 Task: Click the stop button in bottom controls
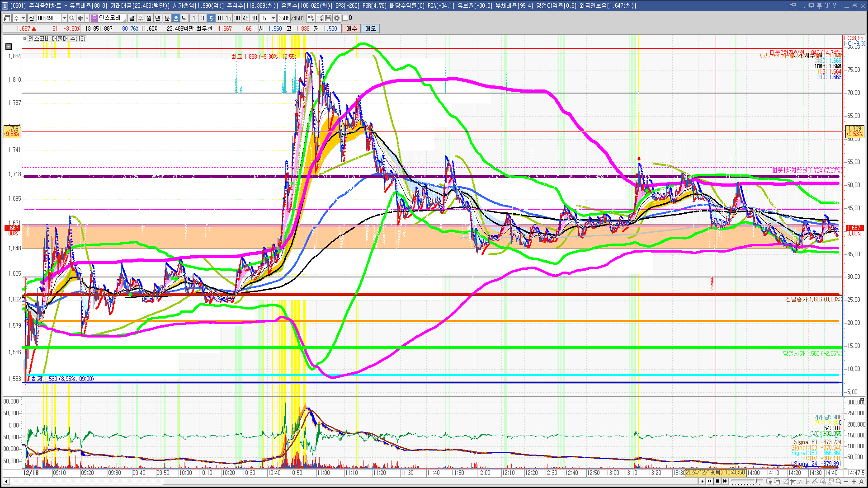[x=717, y=481]
